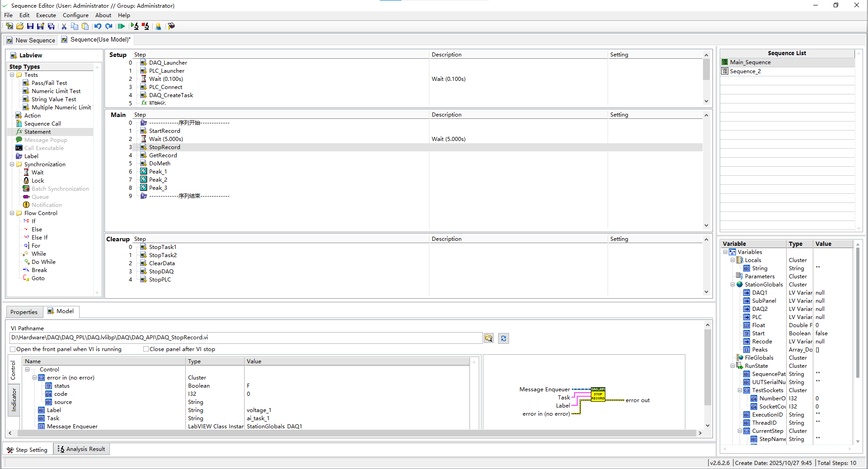Click the user login icon

(x=158, y=26)
